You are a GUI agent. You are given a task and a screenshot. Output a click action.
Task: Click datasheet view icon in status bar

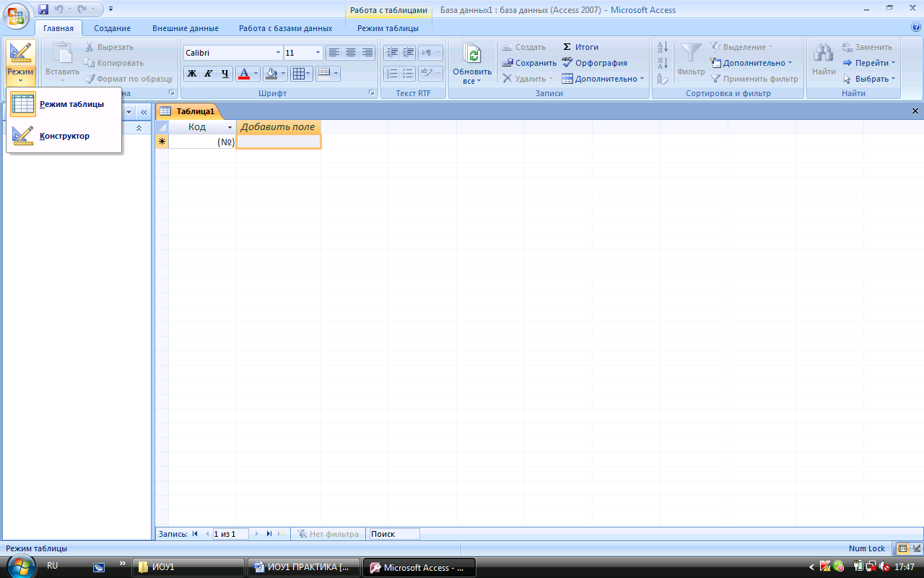pyautogui.click(x=902, y=548)
